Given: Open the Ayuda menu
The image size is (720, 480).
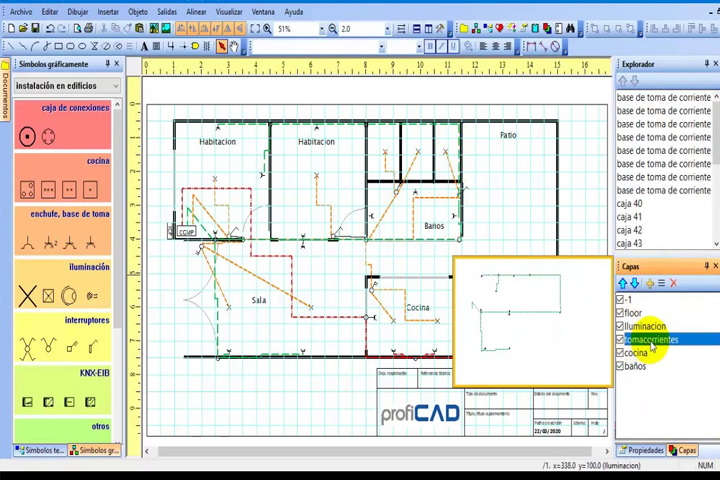Looking at the screenshot, I should (293, 12).
